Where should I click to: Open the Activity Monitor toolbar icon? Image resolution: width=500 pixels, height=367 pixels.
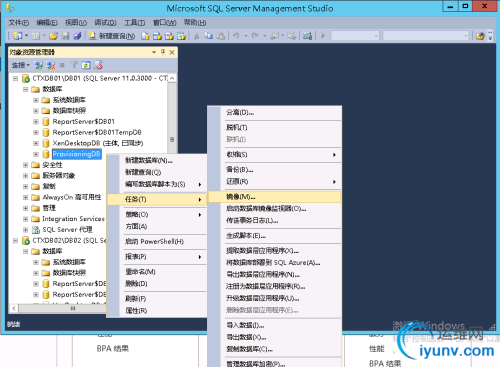coord(307,36)
